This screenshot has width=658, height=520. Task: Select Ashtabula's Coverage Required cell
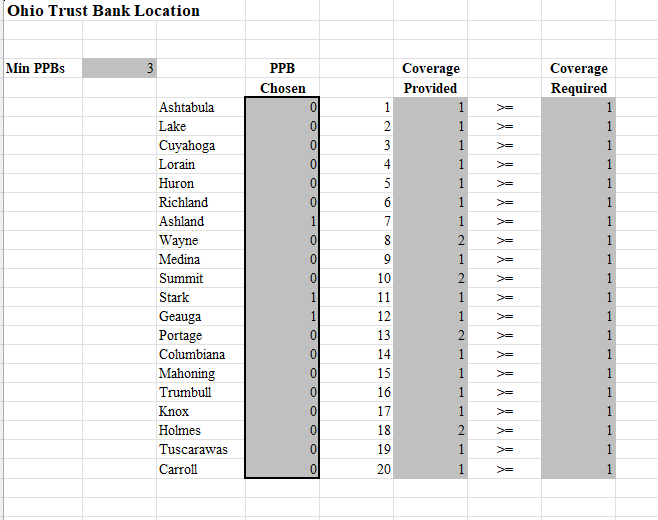[579, 107]
